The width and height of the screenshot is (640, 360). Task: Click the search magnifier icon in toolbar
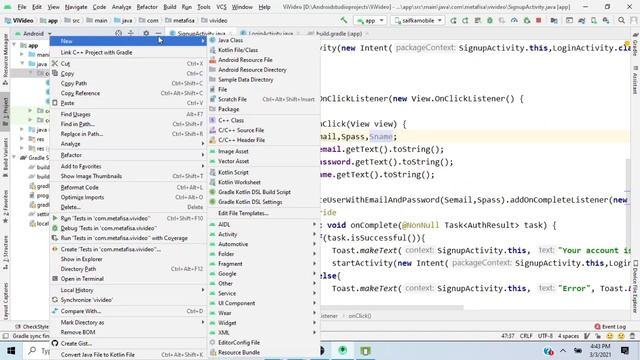point(621,20)
